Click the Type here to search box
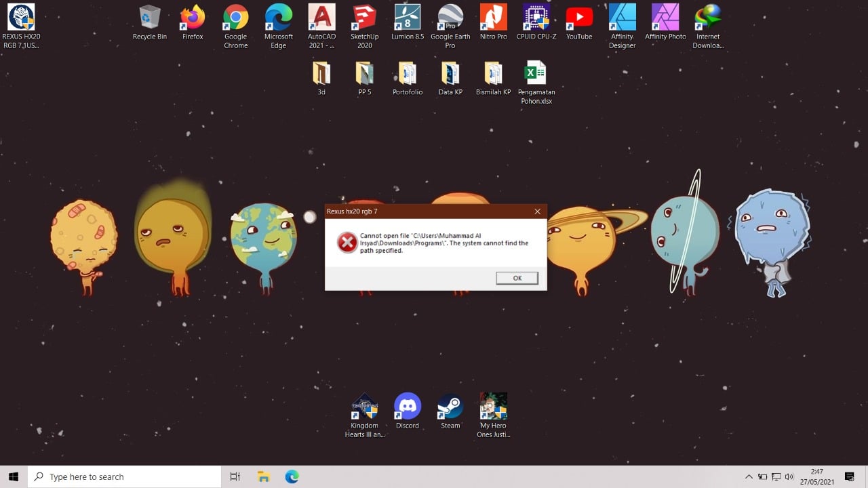 [x=124, y=476]
